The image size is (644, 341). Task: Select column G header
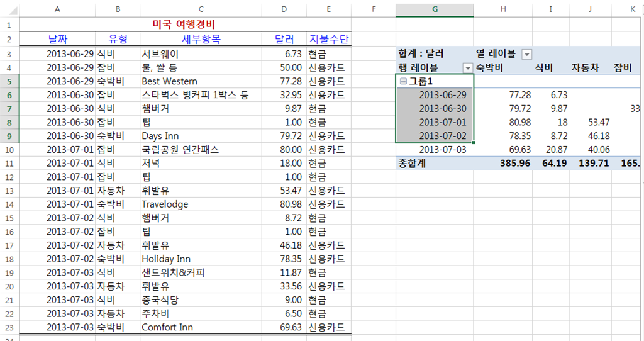point(435,9)
